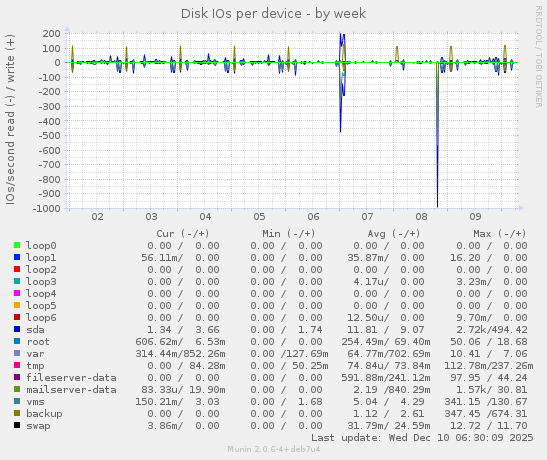The width and height of the screenshot is (547, 460).
Task: Click the purple fileserver-data swatch
Action: [17, 377]
